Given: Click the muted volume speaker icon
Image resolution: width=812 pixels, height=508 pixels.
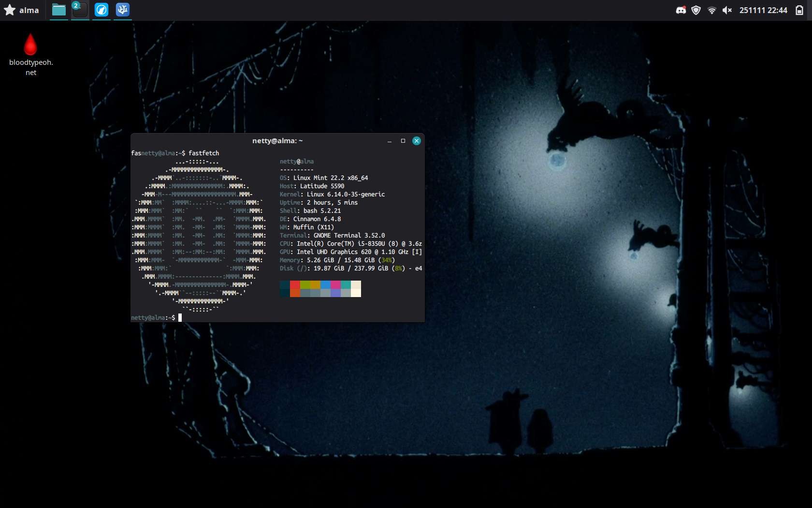Looking at the screenshot, I should pyautogui.click(x=727, y=10).
